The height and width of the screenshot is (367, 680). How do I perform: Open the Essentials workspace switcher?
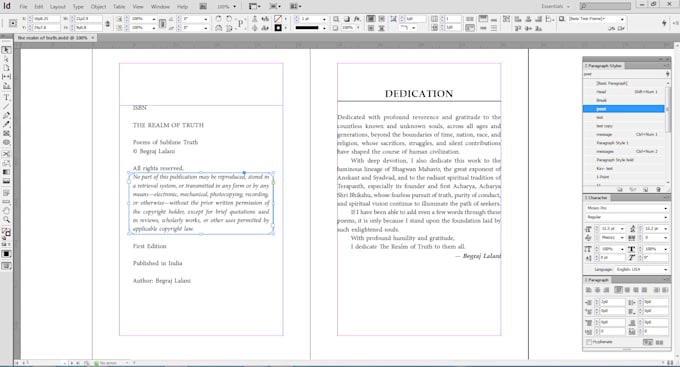(555, 7)
